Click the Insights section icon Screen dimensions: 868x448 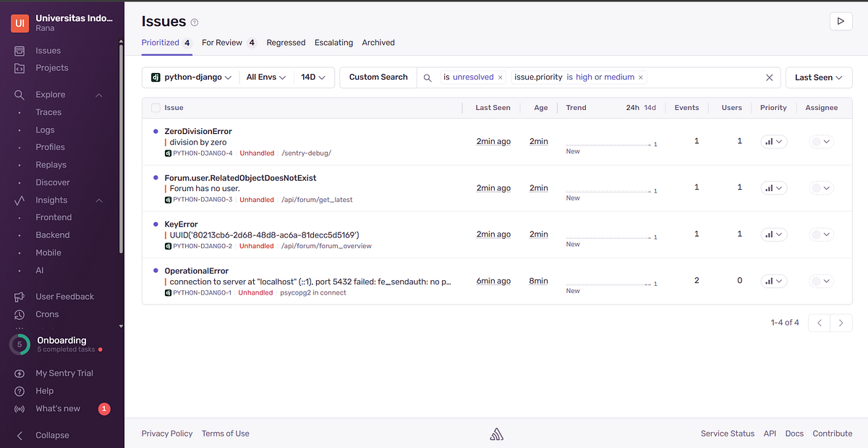pos(20,200)
